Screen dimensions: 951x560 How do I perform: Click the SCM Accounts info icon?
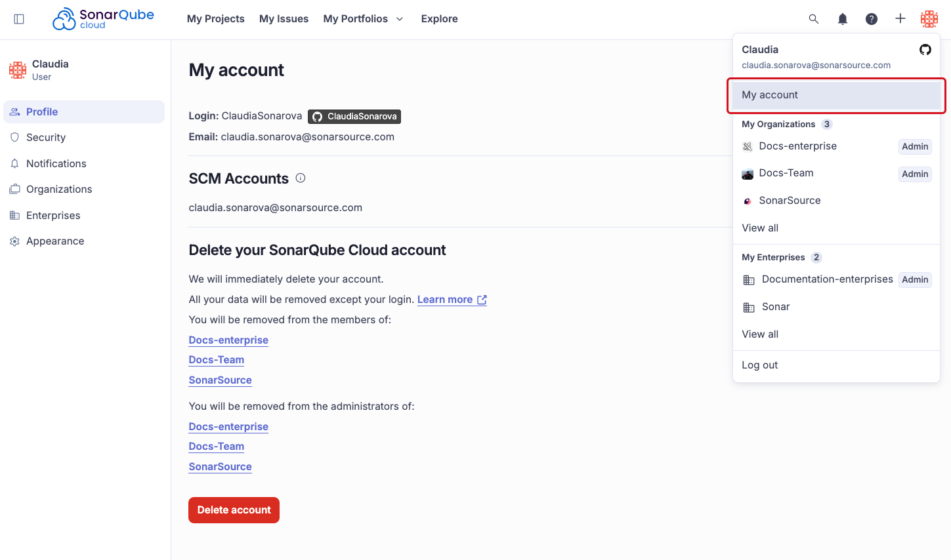pyautogui.click(x=301, y=178)
